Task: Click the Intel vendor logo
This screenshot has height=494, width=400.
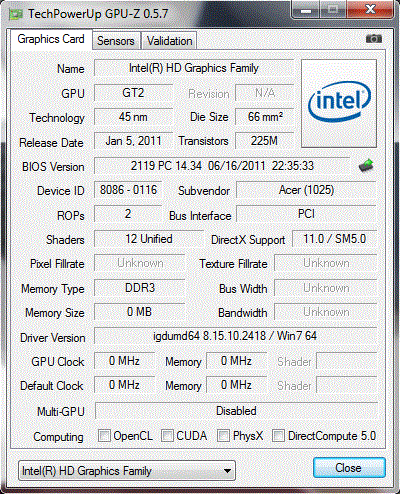Action: point(339,103)
